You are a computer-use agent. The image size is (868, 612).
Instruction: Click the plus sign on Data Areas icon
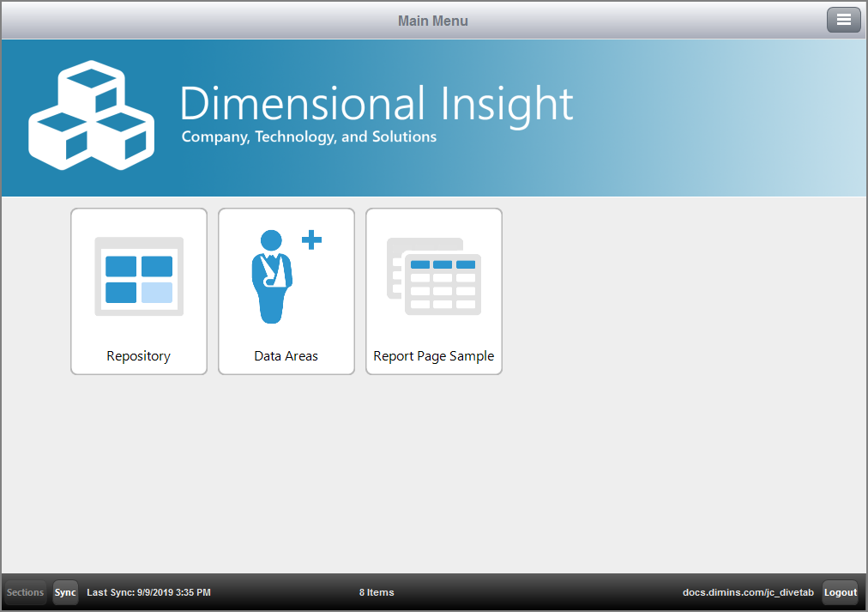click(311, 240)
